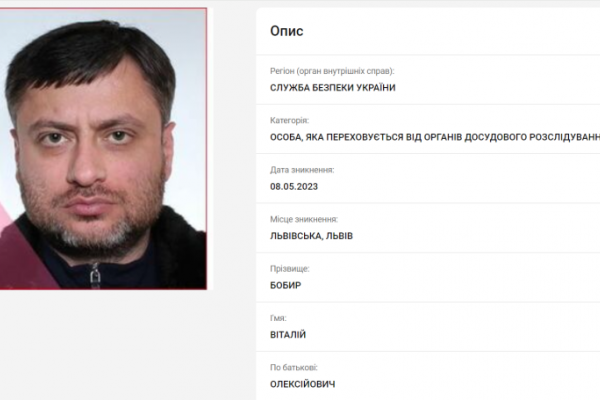Select the "ЛЬВІВСЬКА, ЛЬВІВ" location value
600x400 pixels.
pos(311,236)
